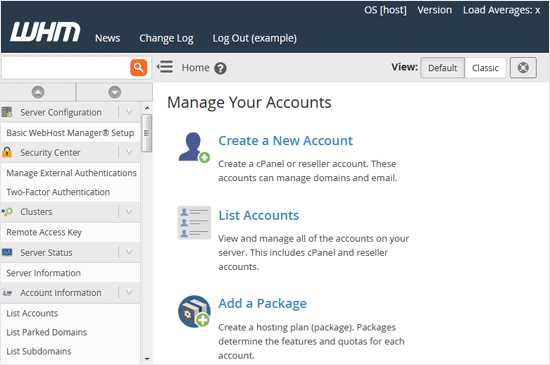Click the orange search magnifier button
The image size is (550, 365).
139,67
